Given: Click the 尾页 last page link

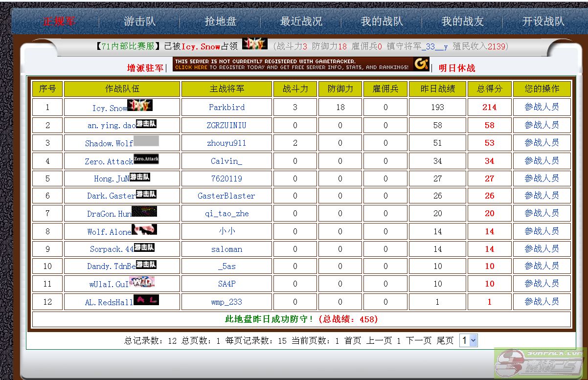Looking at the screenshot, I should pyautogui.click(x=445, y=341).
